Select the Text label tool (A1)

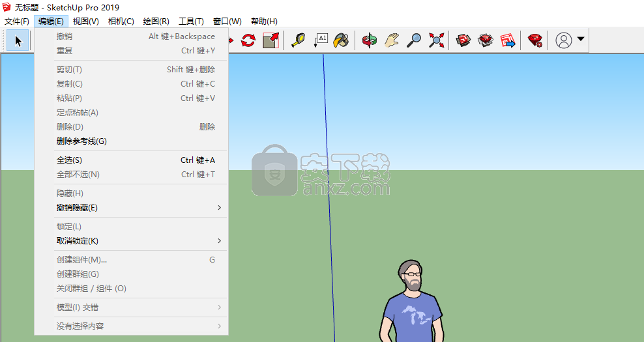[320, 40]
